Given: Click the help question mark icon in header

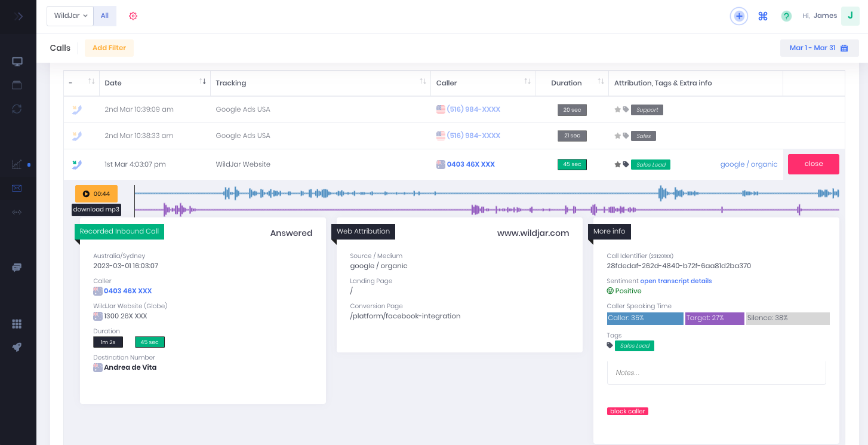Looking at the screenshot, I should 786,16.
